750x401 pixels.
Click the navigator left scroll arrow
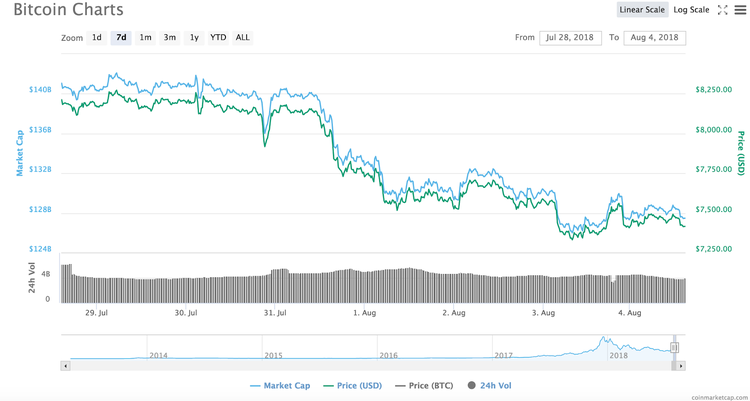[x=66, y=366]
